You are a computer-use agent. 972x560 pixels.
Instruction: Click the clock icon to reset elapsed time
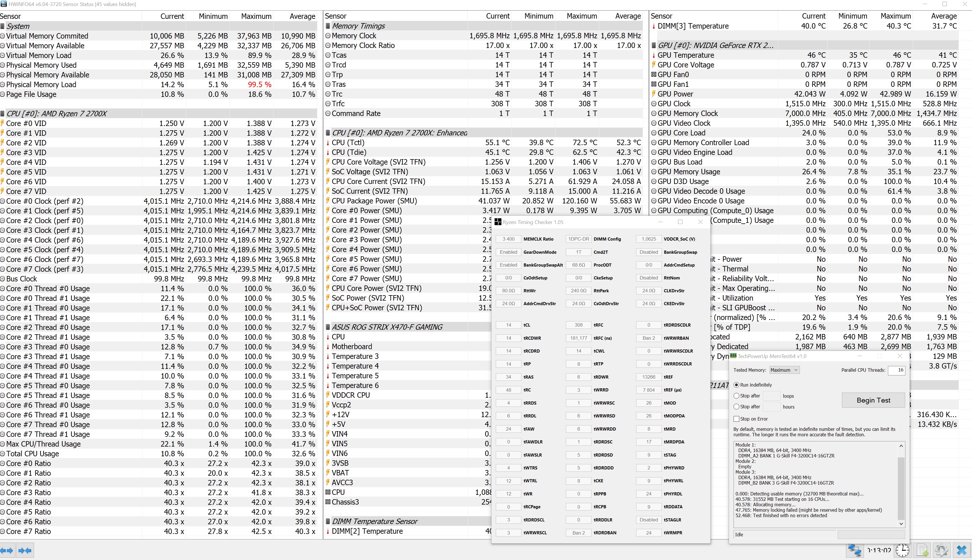tap(902, 550)
